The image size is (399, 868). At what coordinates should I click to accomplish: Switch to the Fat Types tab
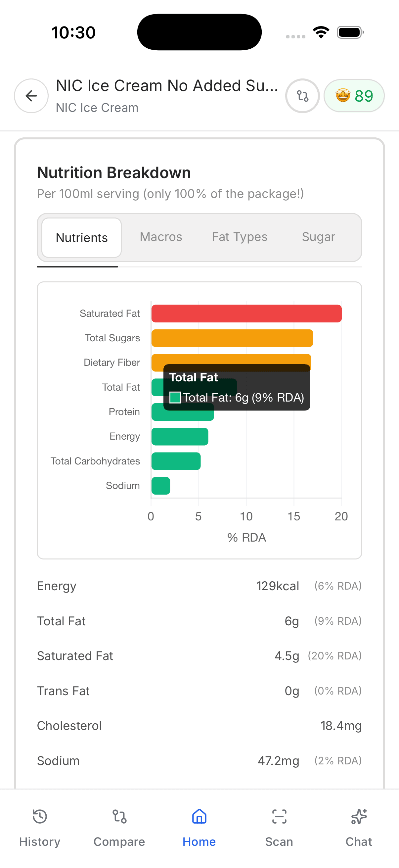click(240, 237)
